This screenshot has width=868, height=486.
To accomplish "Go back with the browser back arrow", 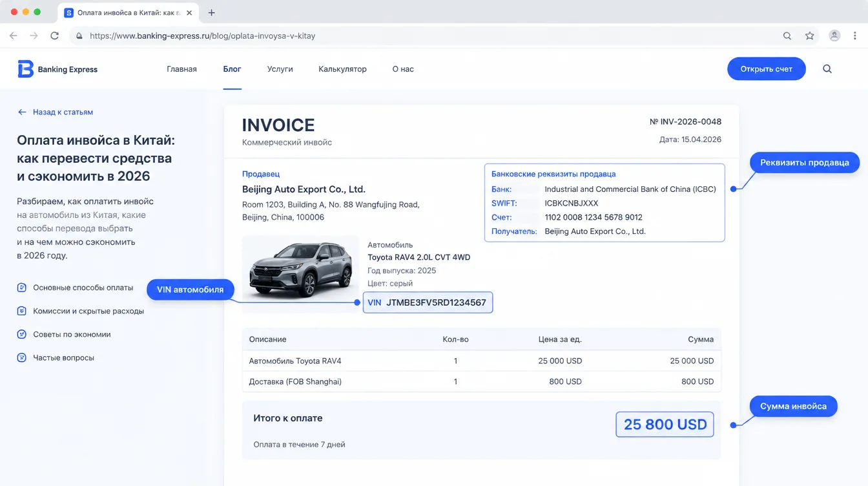I will pyautogui.click(x=14, y=36).
